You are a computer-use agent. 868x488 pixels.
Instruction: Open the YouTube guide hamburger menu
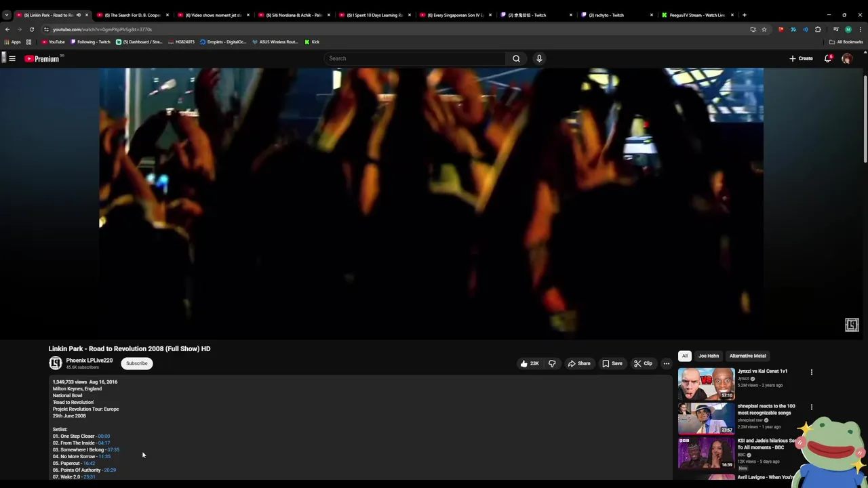[12, 58]
